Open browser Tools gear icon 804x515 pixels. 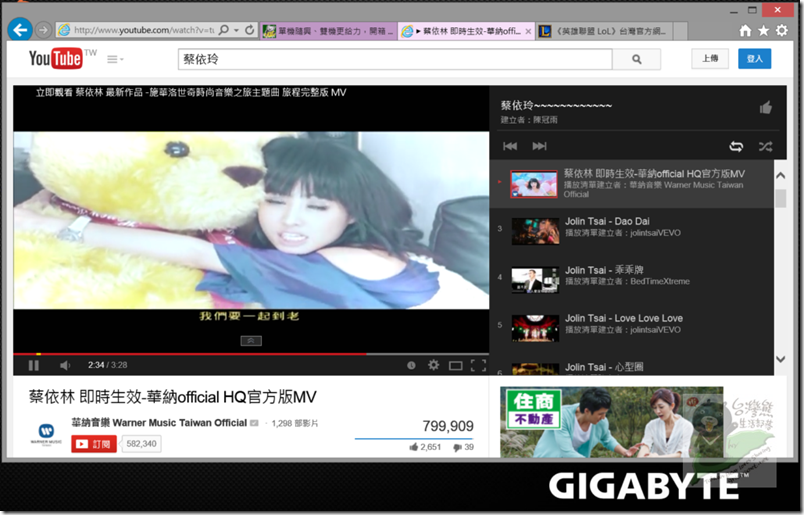click(x=781, y=31)
